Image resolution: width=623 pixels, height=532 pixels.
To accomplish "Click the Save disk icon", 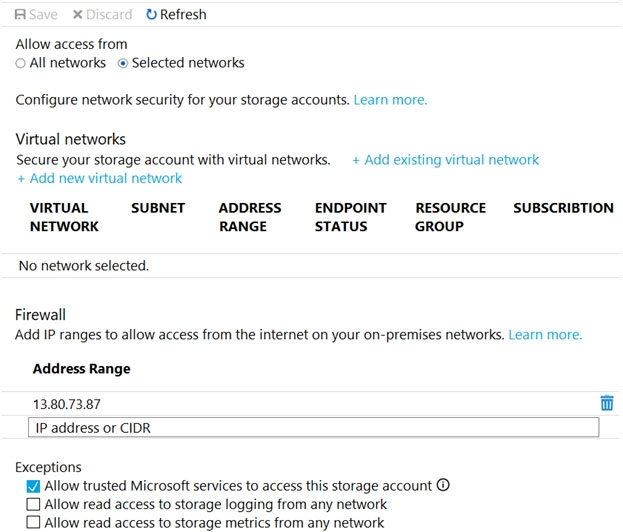I will click(x=21, y=15).
